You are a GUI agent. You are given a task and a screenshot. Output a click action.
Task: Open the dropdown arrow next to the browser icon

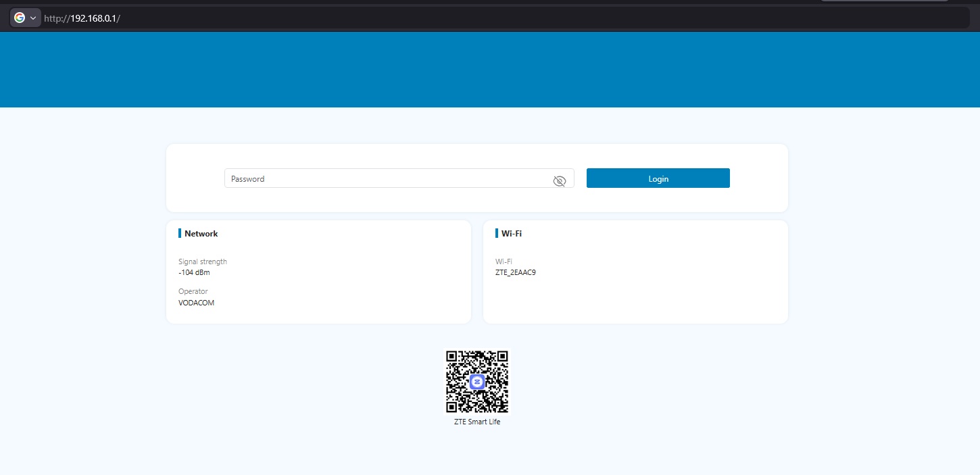pyautogui.click(x=32, y=18)
